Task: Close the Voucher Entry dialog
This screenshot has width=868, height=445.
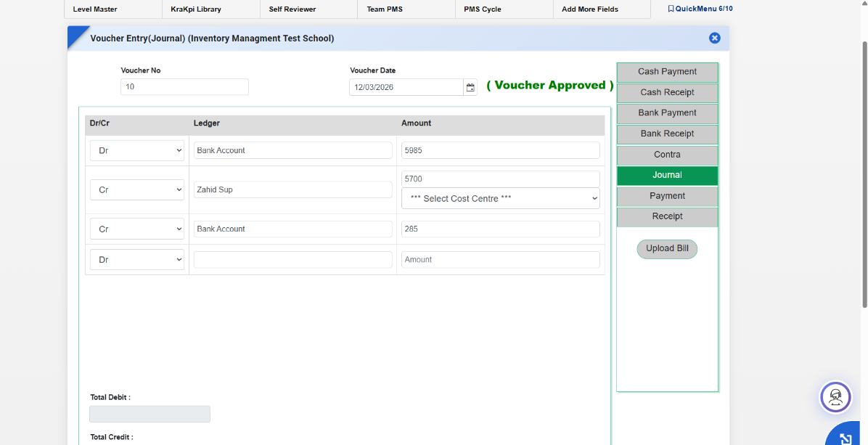Action: point(715,38)
